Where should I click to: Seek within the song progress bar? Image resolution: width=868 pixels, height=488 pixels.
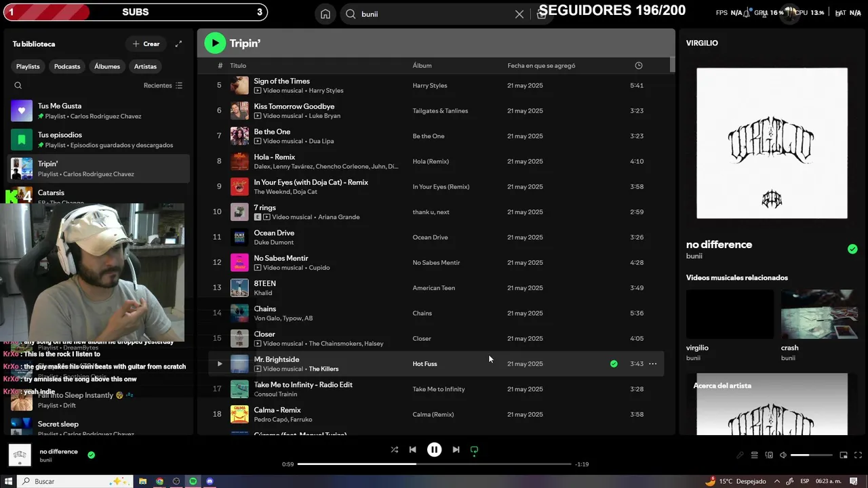pos(434,464)
